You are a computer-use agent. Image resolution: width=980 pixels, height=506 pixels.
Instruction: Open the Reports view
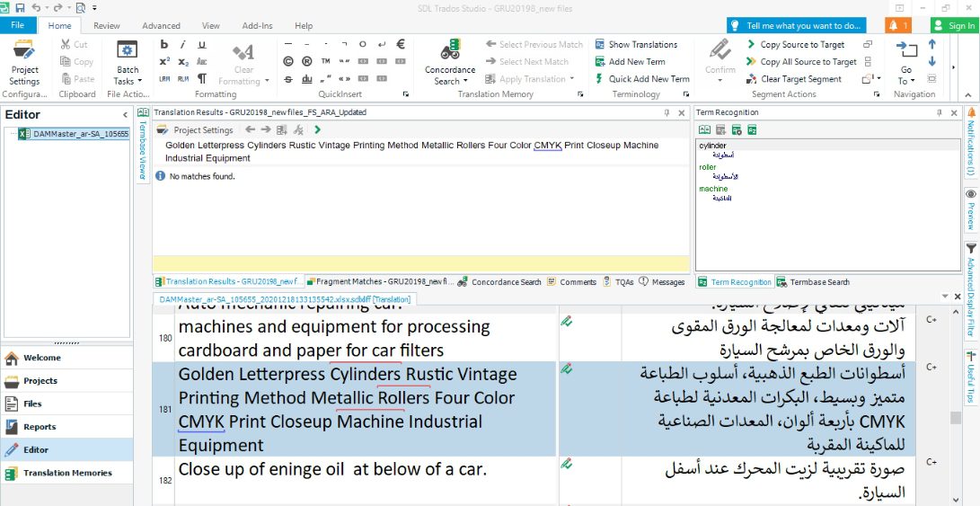click(x=66, y=427)
